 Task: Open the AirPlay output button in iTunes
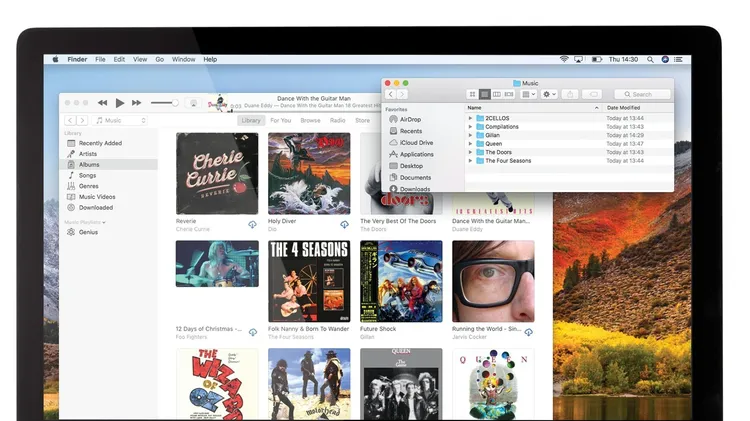coord(194,103)
